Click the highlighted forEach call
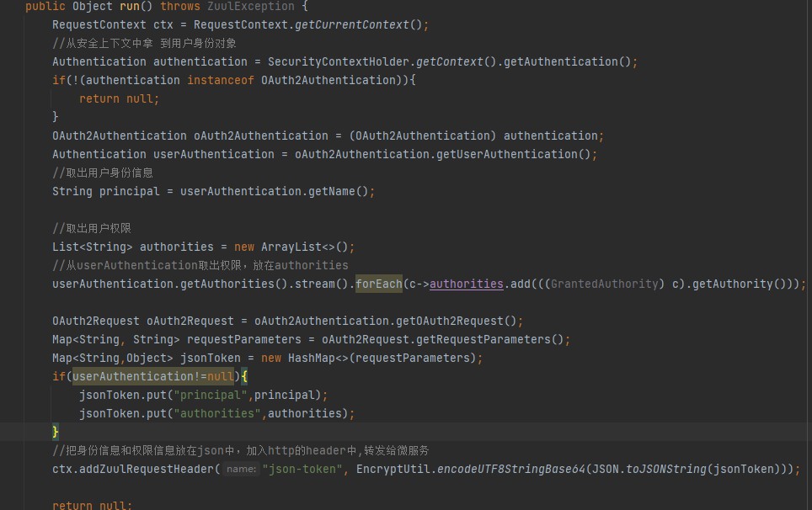Image resolution: width=812 pixels, height=510 pixels. tap(378, 284)
